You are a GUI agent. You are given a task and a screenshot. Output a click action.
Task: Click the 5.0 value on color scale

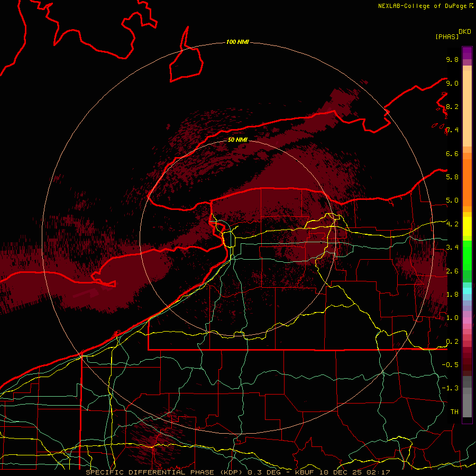point(452,200)
